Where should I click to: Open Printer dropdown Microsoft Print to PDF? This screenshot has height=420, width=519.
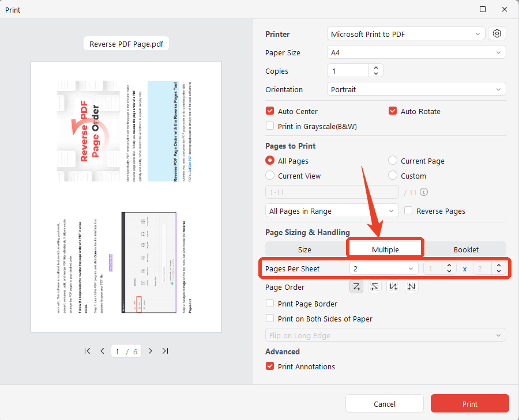(x=406, y=34)
